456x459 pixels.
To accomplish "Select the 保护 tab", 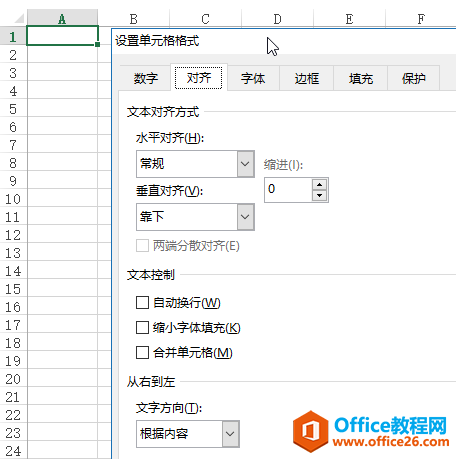I will pyautogui.click(x=414, y=78).
